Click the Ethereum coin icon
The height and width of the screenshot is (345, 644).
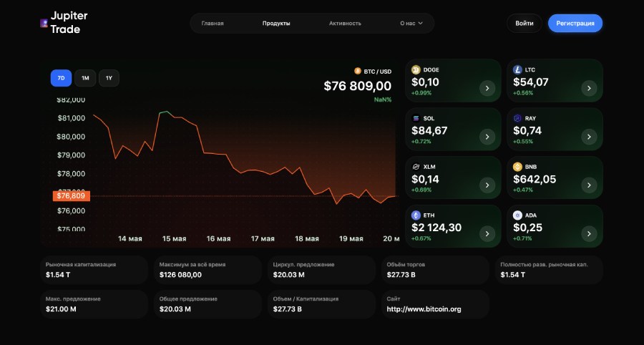pyautogui.click(x=416, y=215)
